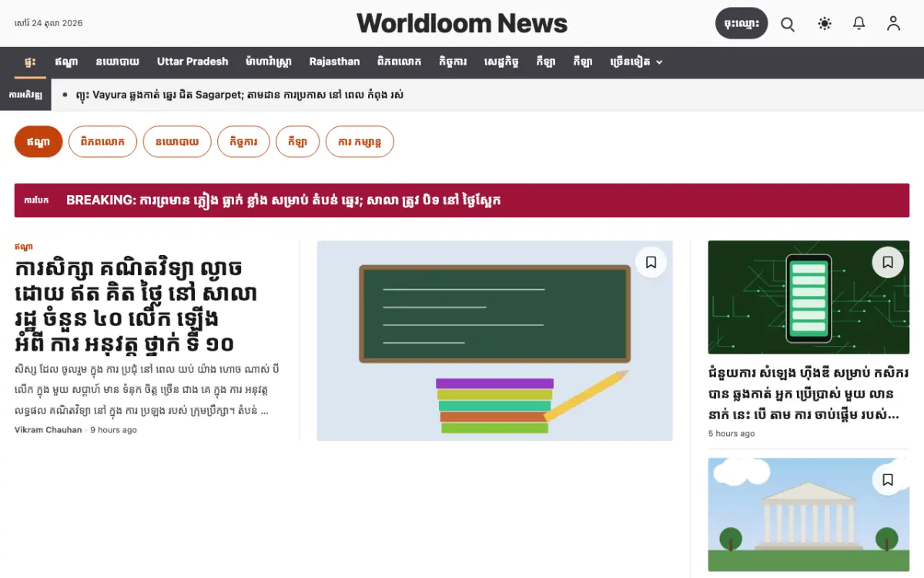924x578 pixels.
Task: Open the user account profile icon
Action: click(893, 24)
